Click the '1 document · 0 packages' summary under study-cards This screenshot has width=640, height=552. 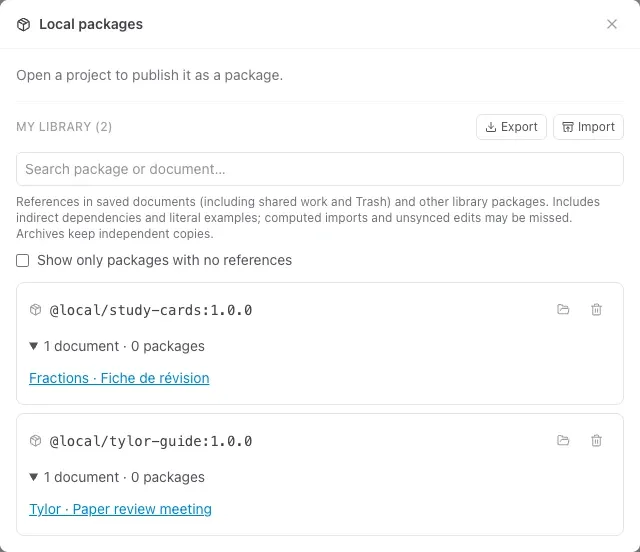(124, 346)
